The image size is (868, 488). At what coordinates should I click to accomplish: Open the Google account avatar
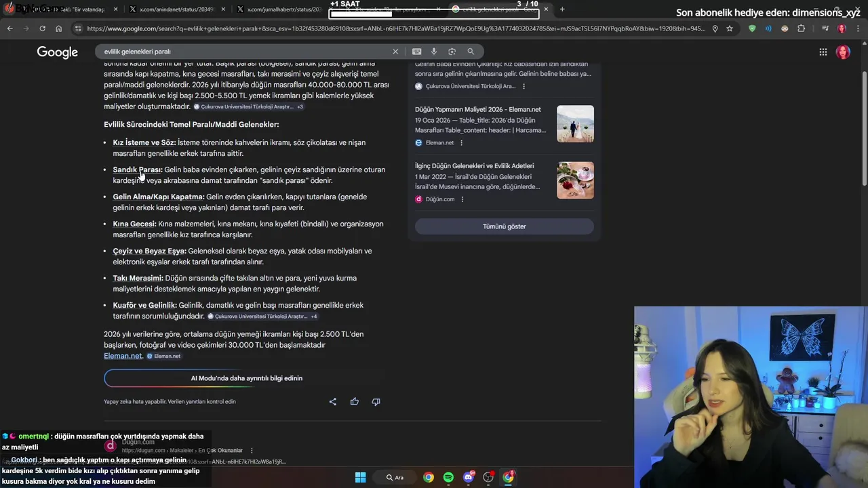[843, 52]
